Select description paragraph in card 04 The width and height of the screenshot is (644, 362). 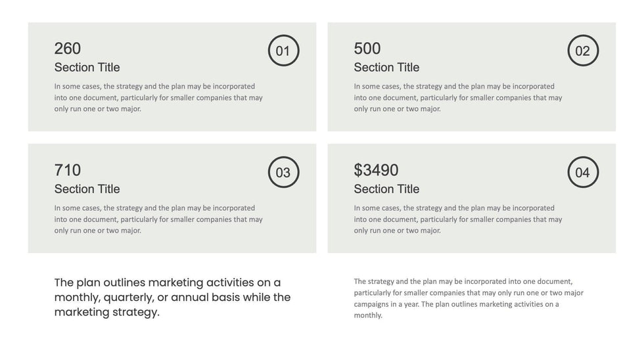click(x=457, y=219)
